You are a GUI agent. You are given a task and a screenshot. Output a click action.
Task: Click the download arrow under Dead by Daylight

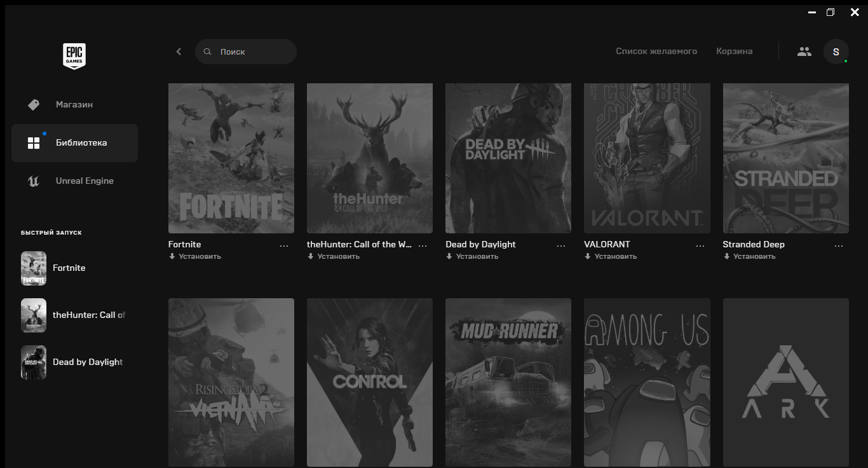(449, 256)
